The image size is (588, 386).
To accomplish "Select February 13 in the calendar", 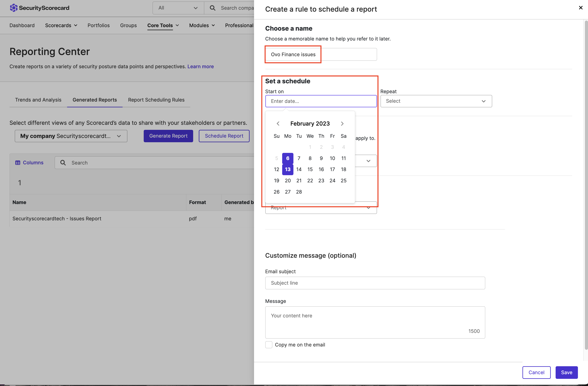I will coord(288,169).
